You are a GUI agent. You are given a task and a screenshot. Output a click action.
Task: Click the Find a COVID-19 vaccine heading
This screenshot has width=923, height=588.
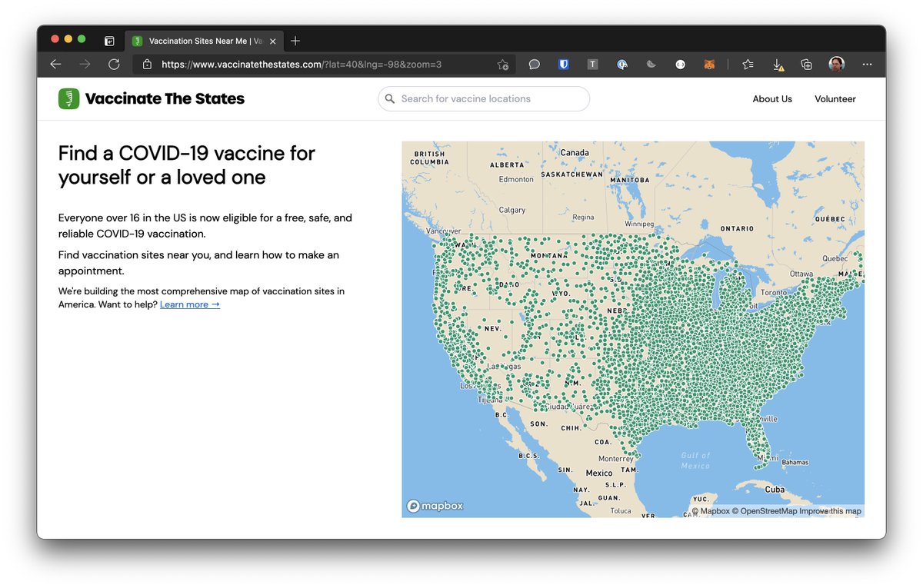(187, 164)
